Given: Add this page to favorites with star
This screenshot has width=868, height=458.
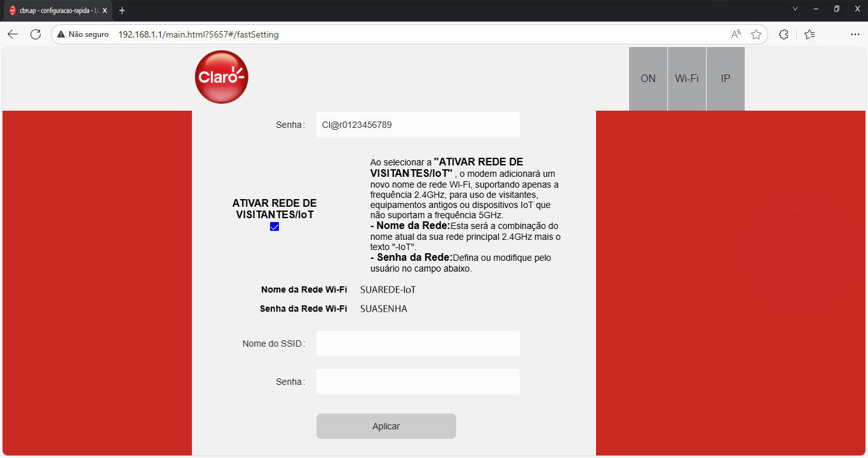Looking at the screenshot, I should pos(756,34).
